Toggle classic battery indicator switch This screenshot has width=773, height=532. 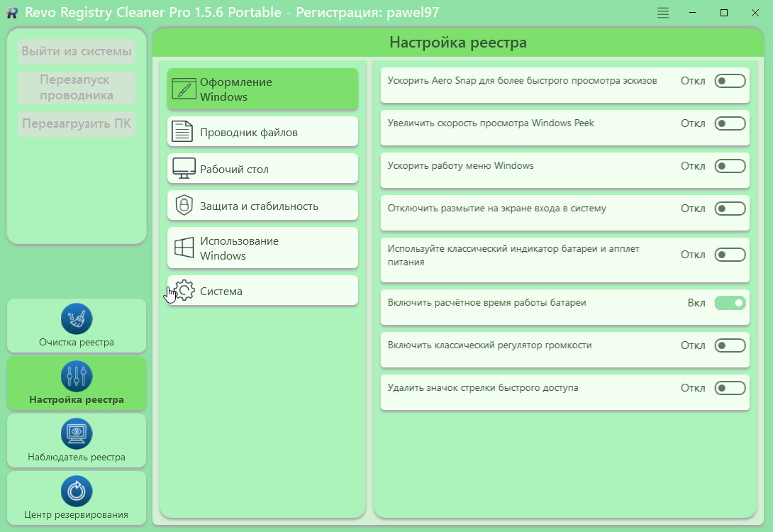tap(730, 255)
